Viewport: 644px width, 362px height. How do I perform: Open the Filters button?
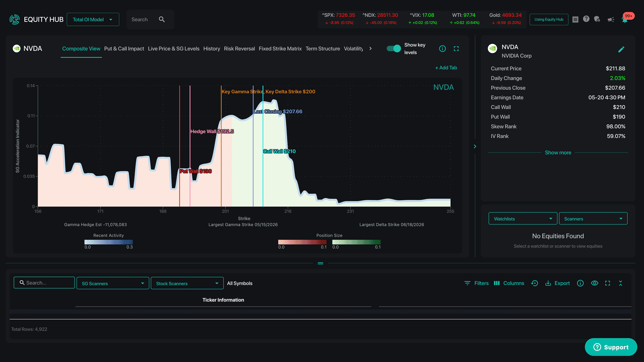click(x=477, y=283)
